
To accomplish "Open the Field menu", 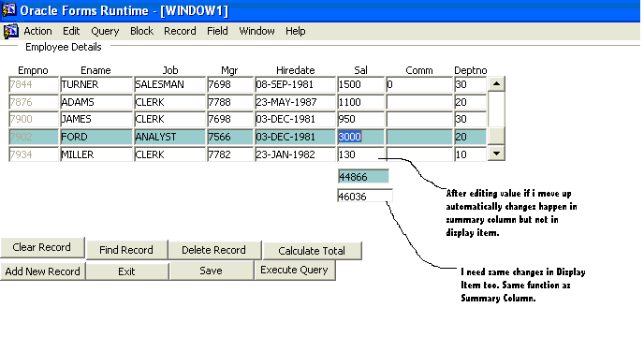I will [217, 31].
